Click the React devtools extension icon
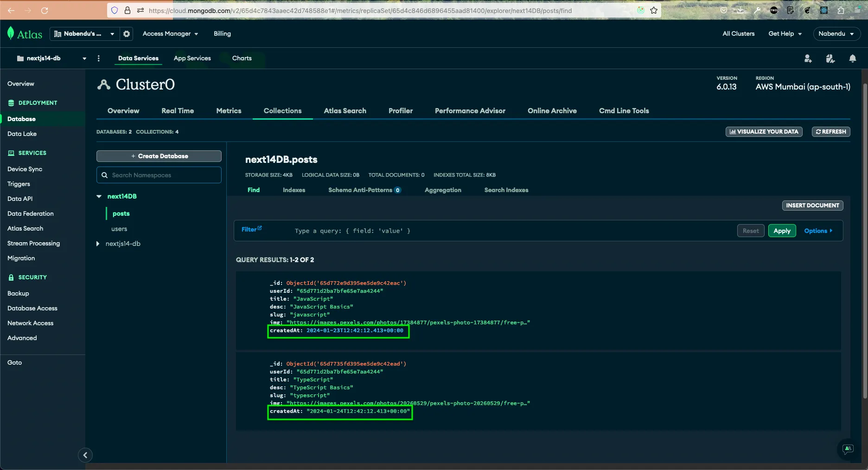This screenshot has width=868, height=470. click(824, 10)
